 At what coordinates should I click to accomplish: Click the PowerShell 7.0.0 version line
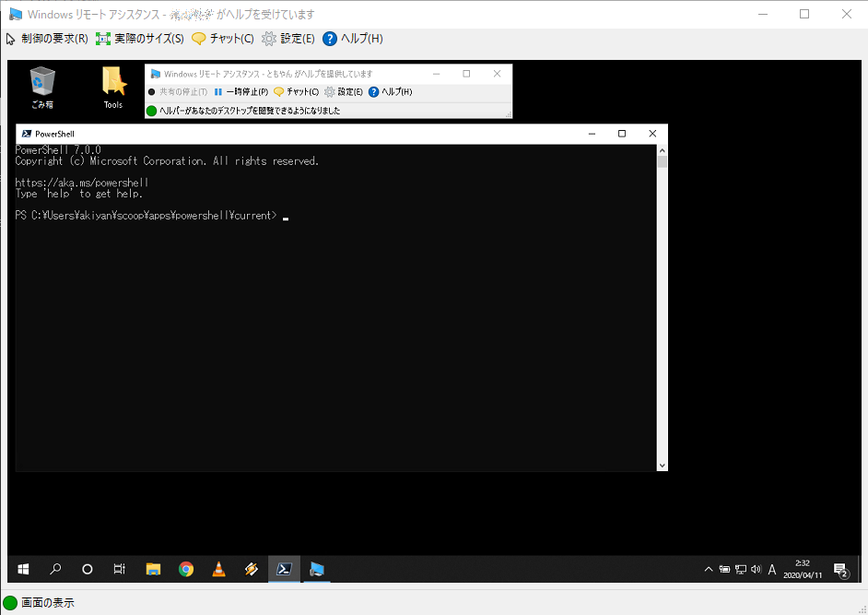click(x=58, y=150)
